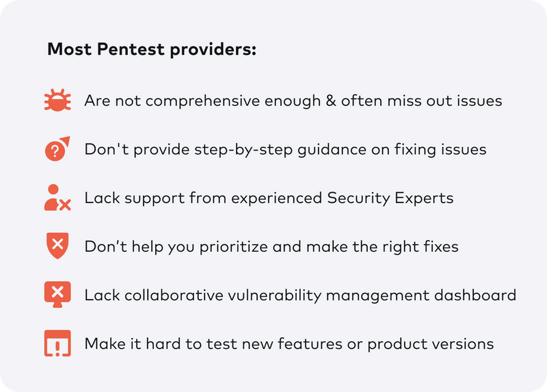Viewport: 547px width, 392px height.
Task: Select the line starting "Lack support from"
Action: pos(269,198)
